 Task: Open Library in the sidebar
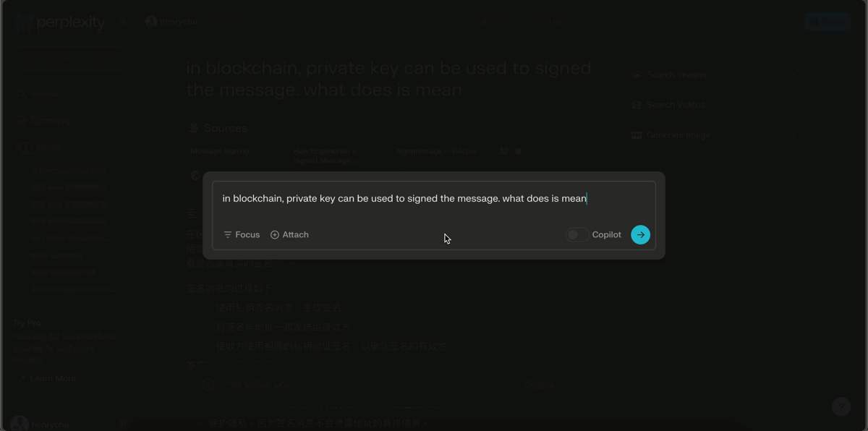[41, 147]
